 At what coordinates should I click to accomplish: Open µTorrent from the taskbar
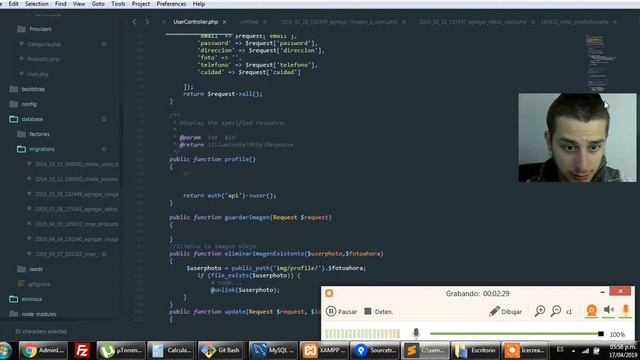click(x=121, y=351)
